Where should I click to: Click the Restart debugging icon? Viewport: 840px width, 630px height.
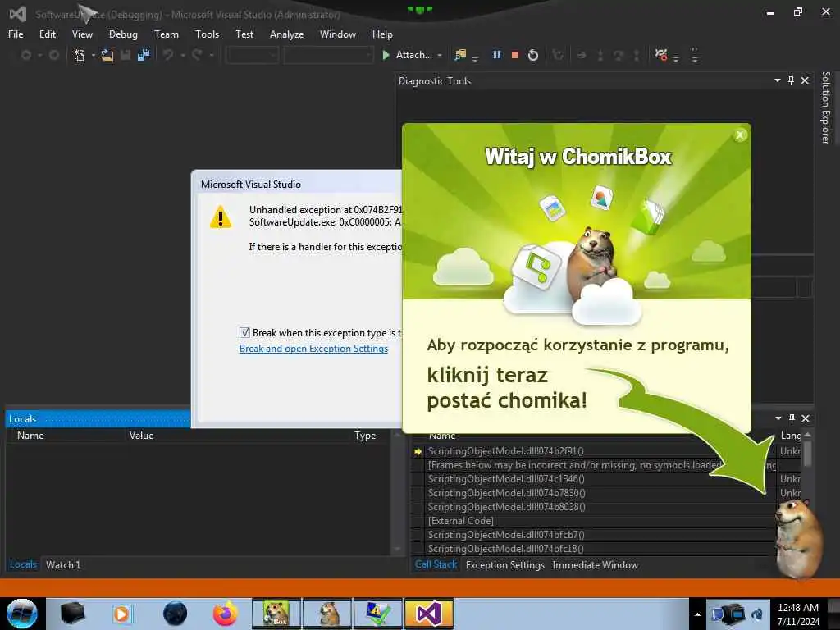pos(533,55)
